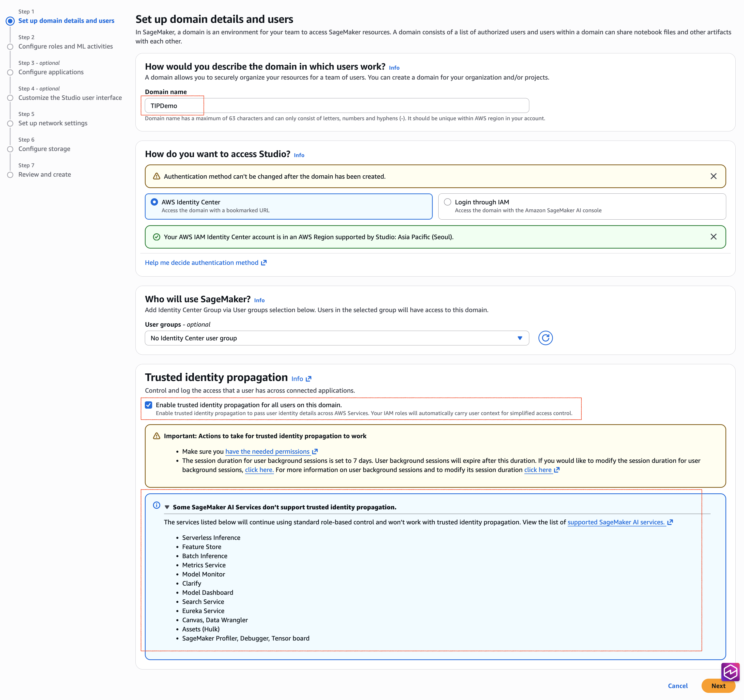Click Info link beside How do you want to access Studio
This screenshot has height=700, width=744.
point(299,155)
